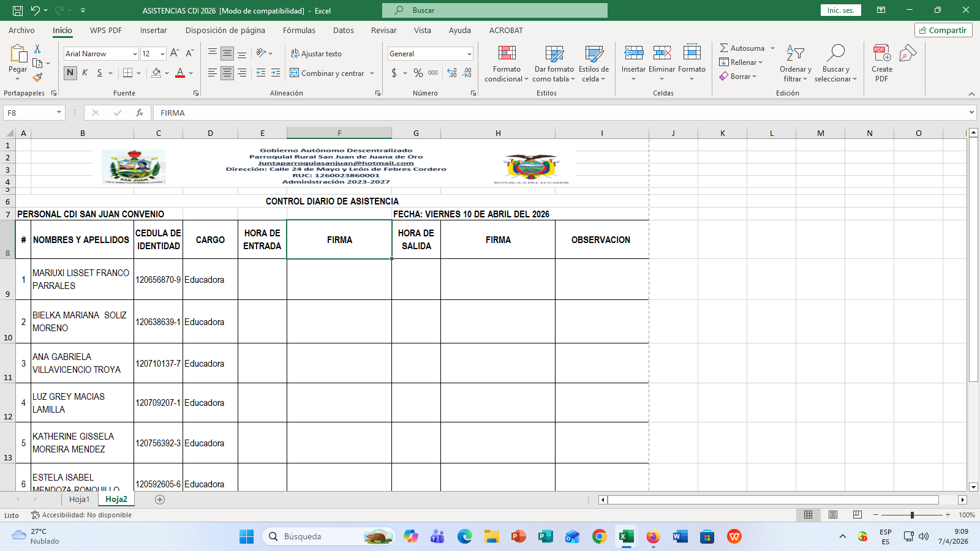Image resolution: width=980 pixels, height=551 pixels.
Task: Click the percent style icon
Action: point(418,73)
